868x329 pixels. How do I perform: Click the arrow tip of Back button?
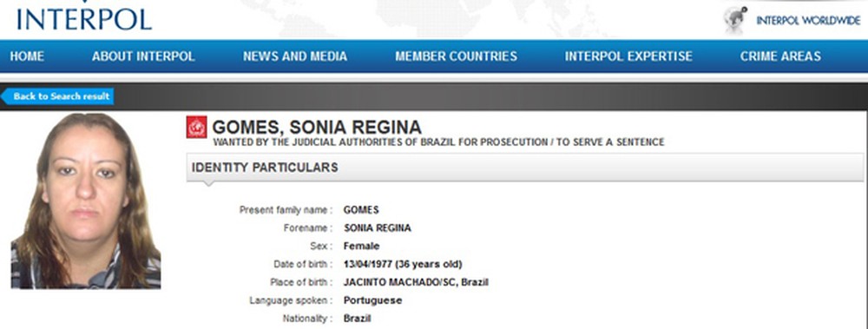pyautogui.click(x=4, y=96)
